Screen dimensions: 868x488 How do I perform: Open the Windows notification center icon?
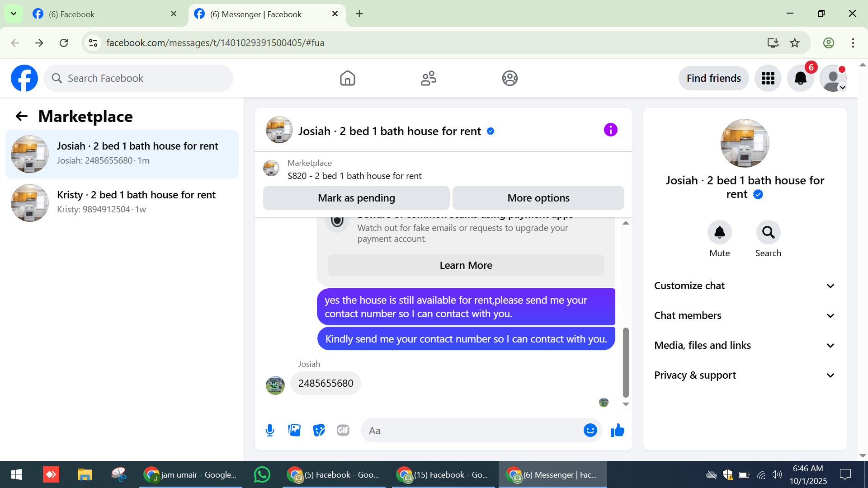(845, 474)
